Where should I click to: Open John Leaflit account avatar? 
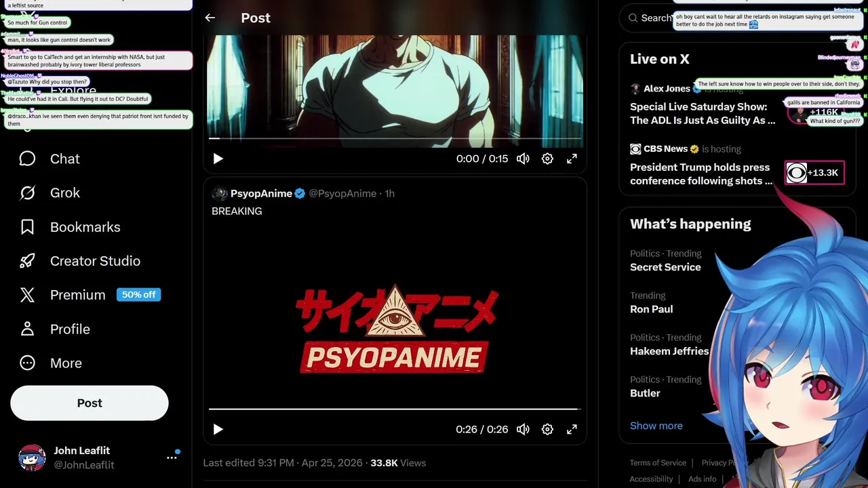tap(32, 457)
